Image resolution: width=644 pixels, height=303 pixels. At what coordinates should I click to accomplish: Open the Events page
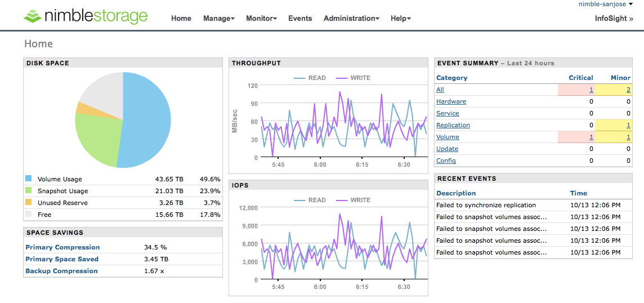coord(300,19)
